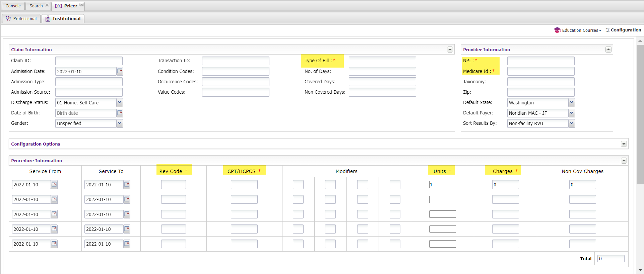
Task: Open the Discharge Status dropdown
Action: point(120,103)
